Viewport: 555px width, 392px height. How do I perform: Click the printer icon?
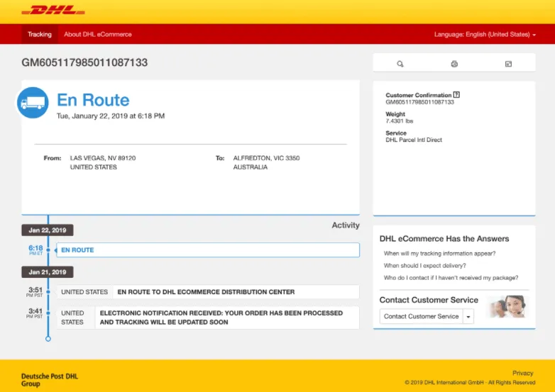pos(454,64)
